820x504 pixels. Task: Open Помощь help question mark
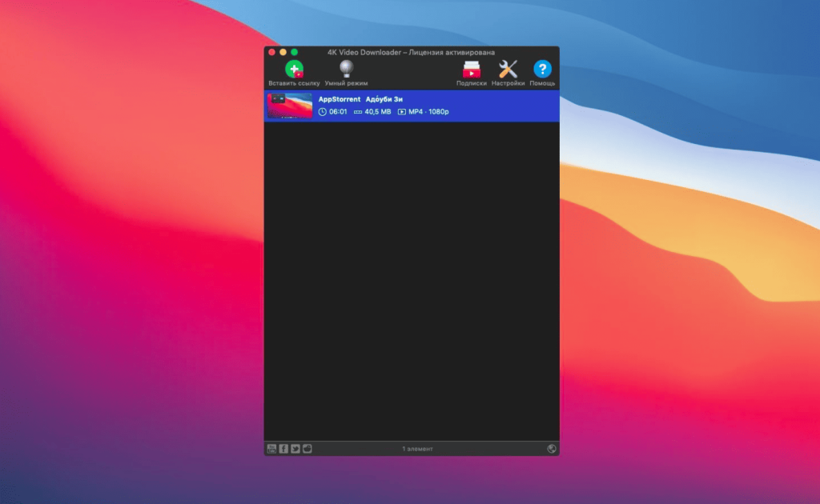[542, 69]
